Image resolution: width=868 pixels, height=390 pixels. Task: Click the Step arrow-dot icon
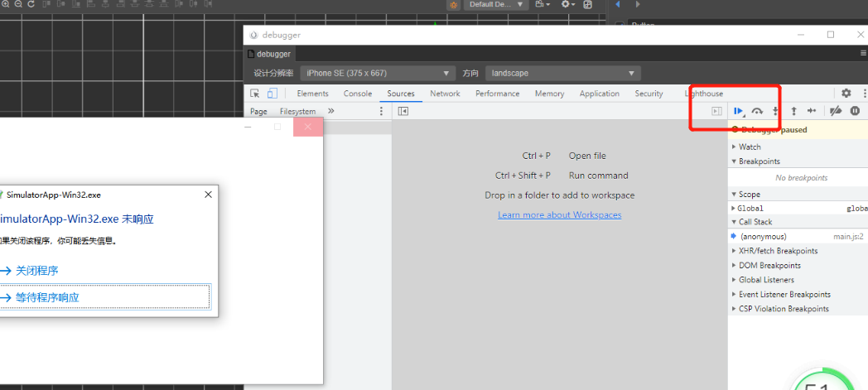click(812, 111)
